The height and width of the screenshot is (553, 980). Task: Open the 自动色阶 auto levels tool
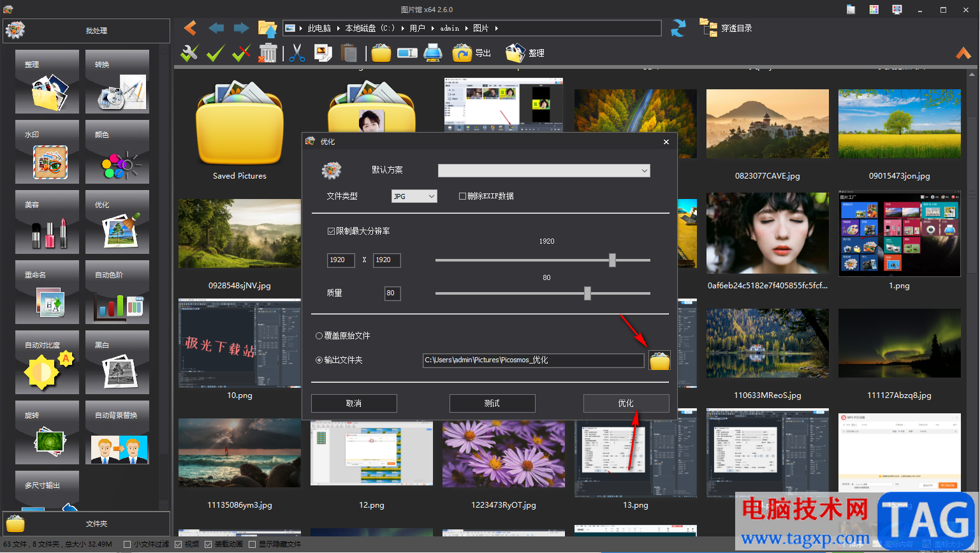click(117, 293)
